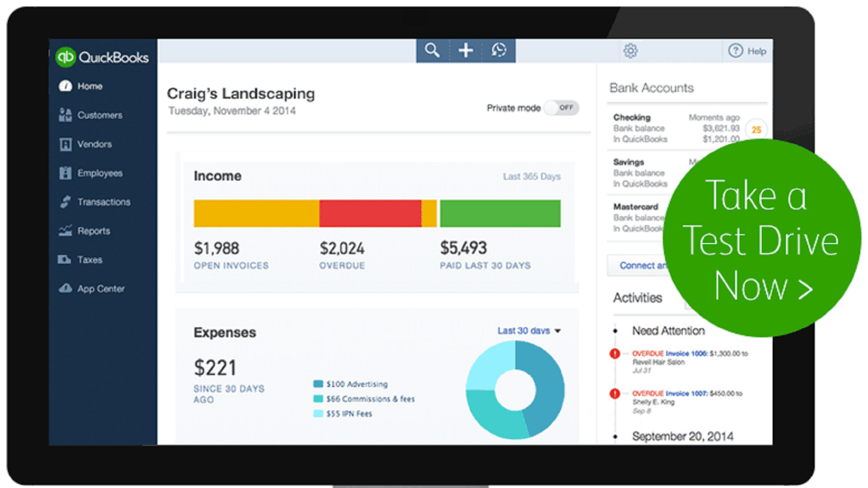Click Last 365 Days income label
868x488 pixels.
pos(532,176)
